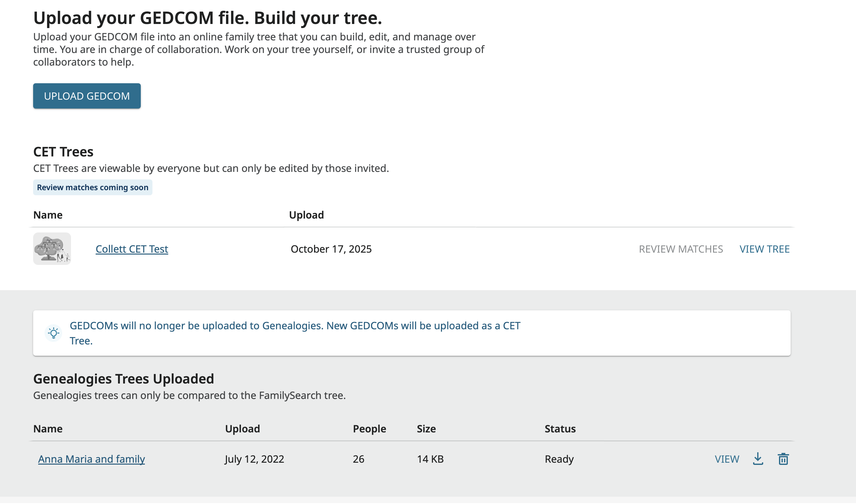Click the CET Trees Name column header
This screenshot has width=856, height=504.
click(48, 215)
